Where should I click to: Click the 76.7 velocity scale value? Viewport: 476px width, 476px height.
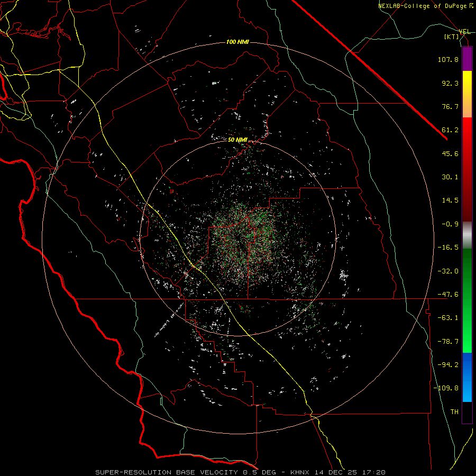click(x=450, y=106)
